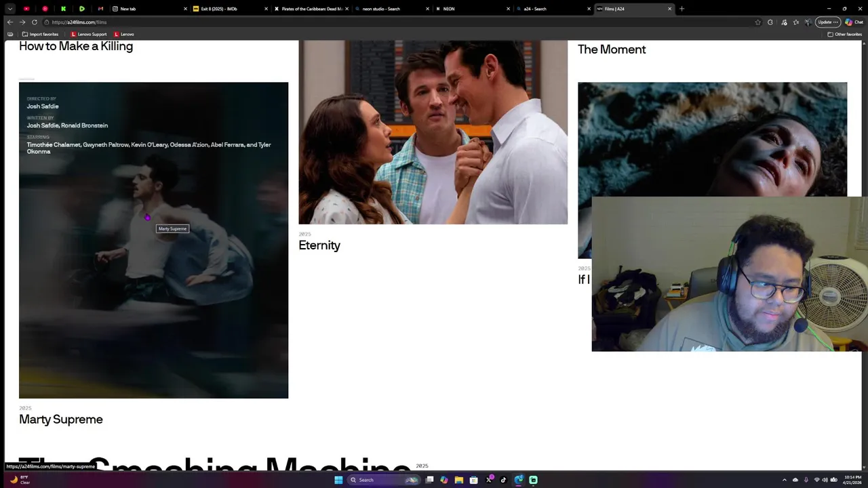
Task: Open the clock showing 10:14 PM
Action: click(852, 480)
